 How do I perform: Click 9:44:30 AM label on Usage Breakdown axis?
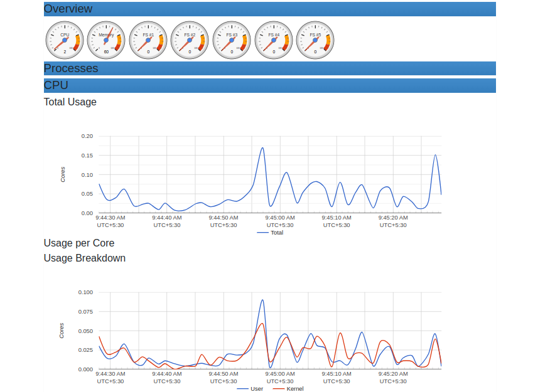pos(110,374)
